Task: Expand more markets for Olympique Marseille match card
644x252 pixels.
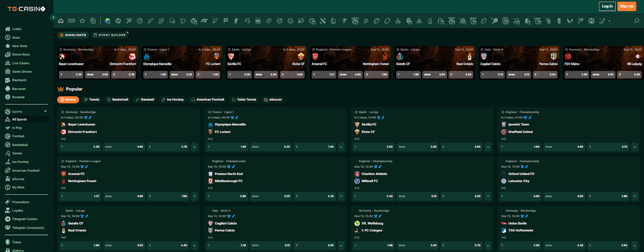Action: point(340,147)
